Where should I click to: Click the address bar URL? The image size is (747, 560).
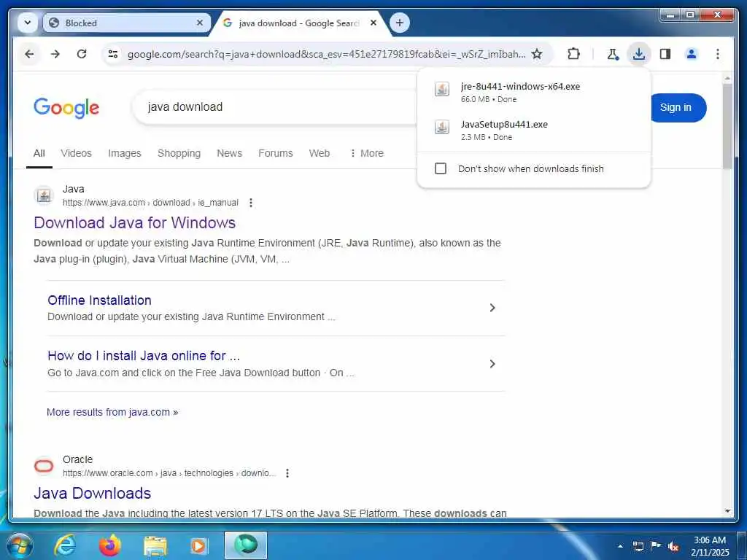tap(326, 54)
